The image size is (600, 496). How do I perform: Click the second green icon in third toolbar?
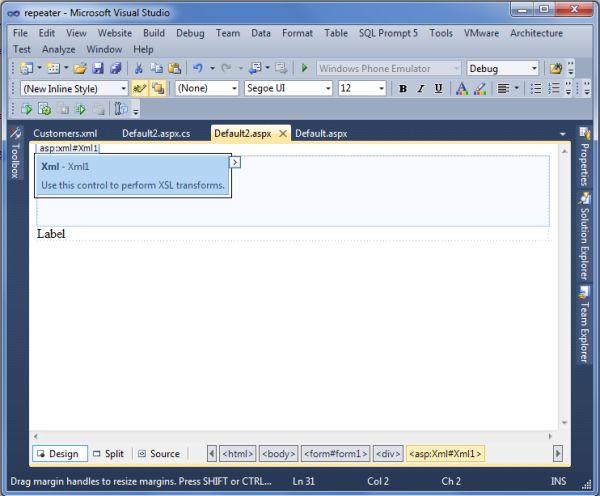[44, 109]
